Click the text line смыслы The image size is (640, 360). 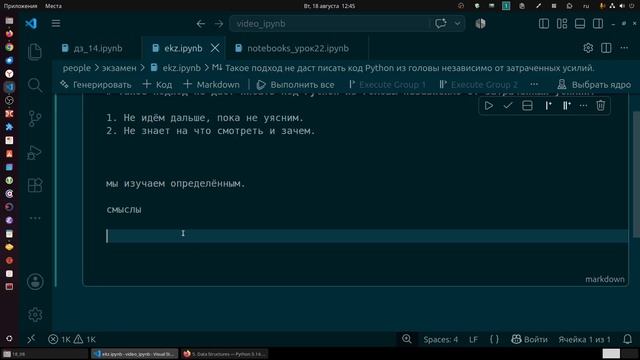click(x=124, y=210)
